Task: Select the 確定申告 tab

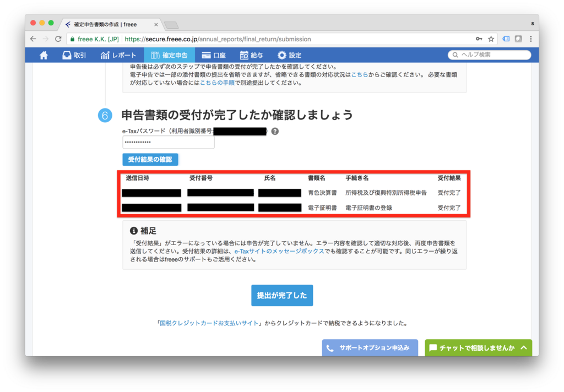Action: point(170,55)
